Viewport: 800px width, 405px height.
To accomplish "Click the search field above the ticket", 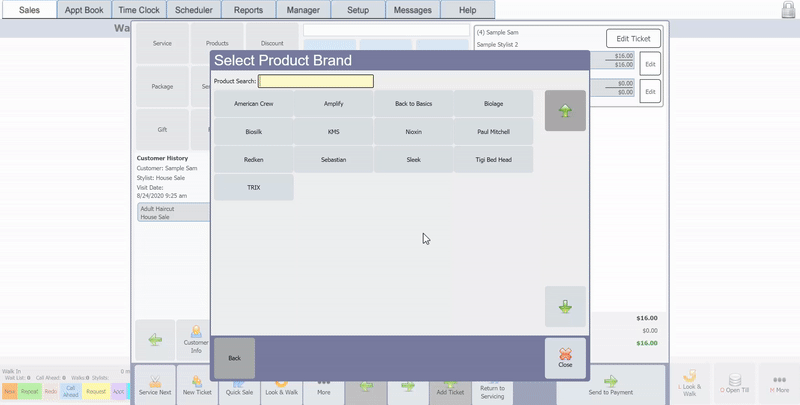I will (386, 30).
